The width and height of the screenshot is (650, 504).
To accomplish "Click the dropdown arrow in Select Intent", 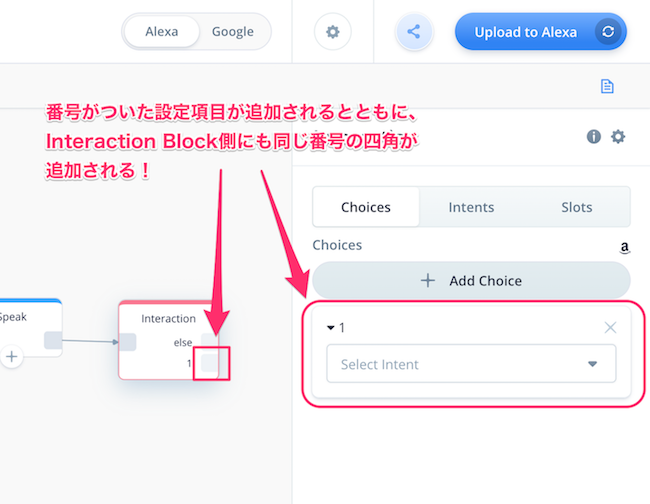I will (592, 364).
